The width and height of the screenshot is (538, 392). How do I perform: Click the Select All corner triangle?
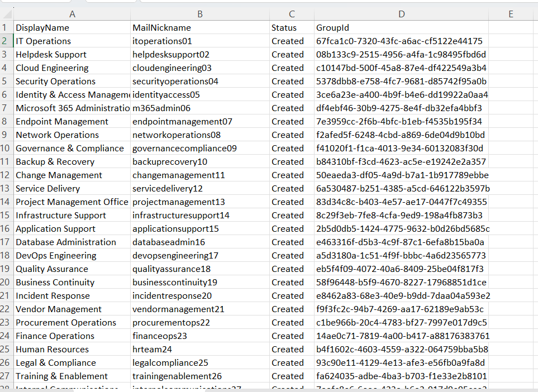pos(6,15)
